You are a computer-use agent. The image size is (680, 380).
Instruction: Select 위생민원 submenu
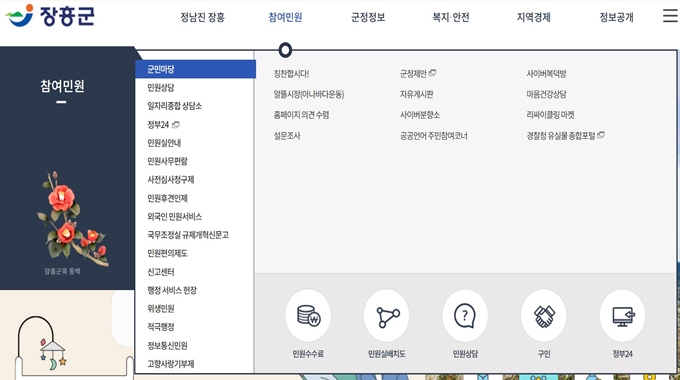(160, 308)
